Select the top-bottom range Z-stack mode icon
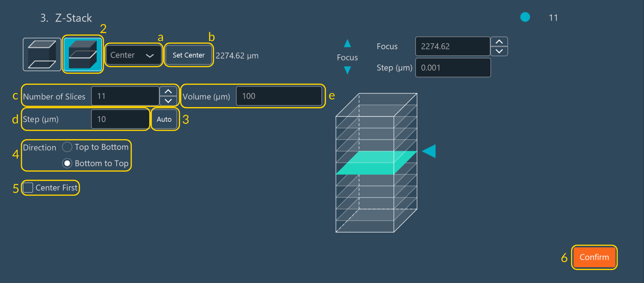 (x=42, y=55)
